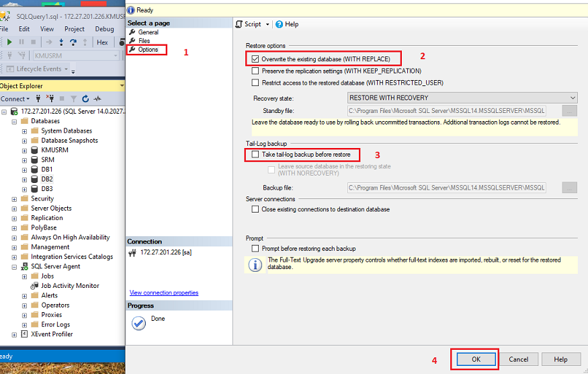This screenshot has height=374, width=588.
Task: Click the Standby file path field
Action: tap(446, 110)
